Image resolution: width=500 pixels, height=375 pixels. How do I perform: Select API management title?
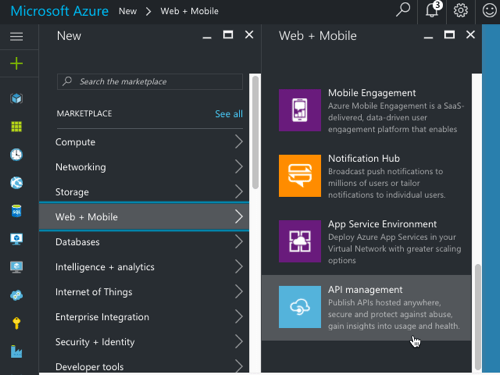tap(365, 290)
